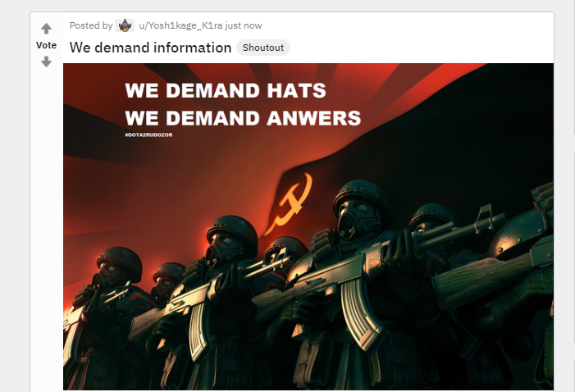Viewport: 575px width, 392px height.
Task: Visit u/Yosh1kage_K1ra profile link
Action: click(180, 25)
